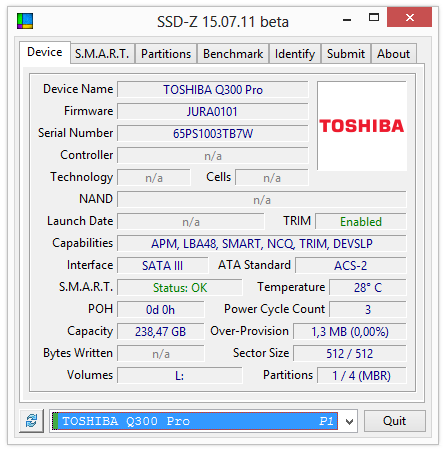This screenshot has height=450, width=446.
Task: Click the Capacity value 238,47 GB
Action: click(x=161, y=332)
